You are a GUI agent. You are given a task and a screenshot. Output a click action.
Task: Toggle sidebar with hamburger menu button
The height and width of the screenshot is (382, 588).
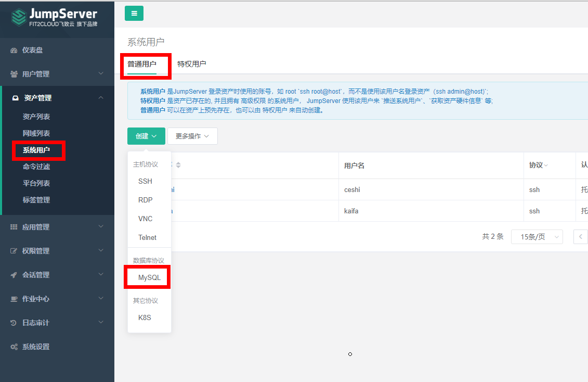pos(134,14)
